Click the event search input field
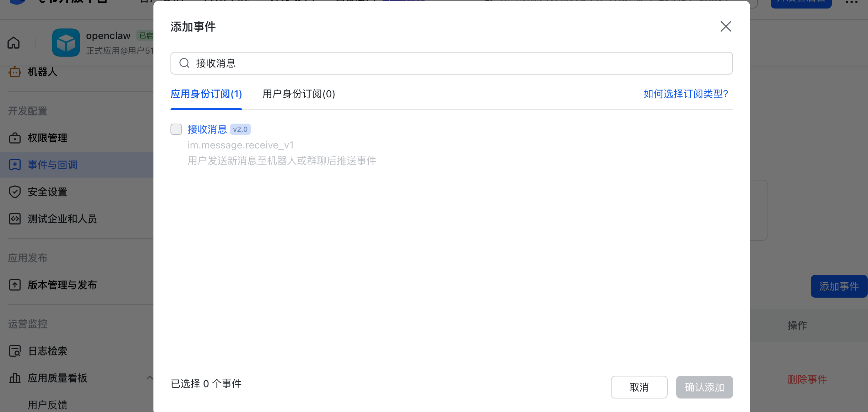 tap(451, 63)
